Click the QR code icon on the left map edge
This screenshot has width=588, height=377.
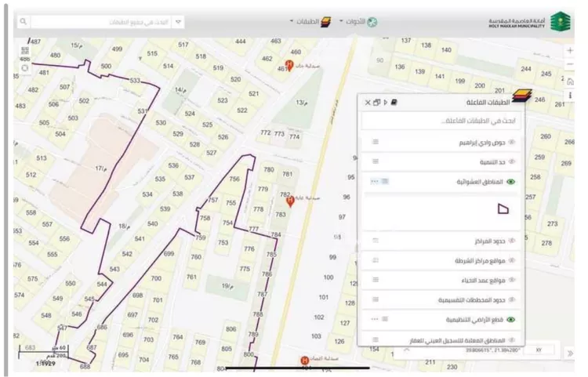(25, 51)
